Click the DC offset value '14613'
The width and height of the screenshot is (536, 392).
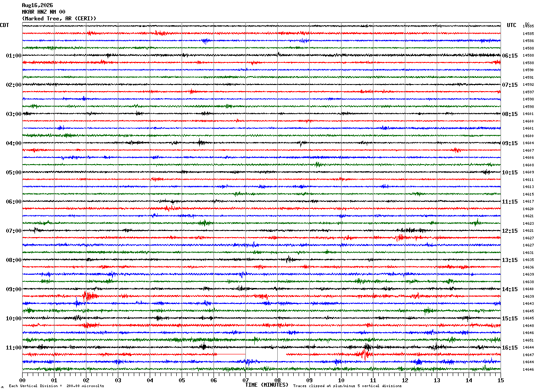tap(528, 187)
